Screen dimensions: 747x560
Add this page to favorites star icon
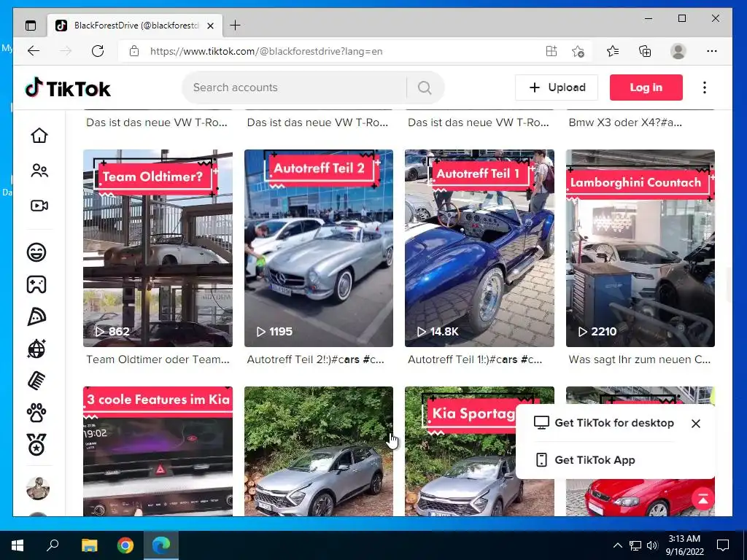pos(578,51)
